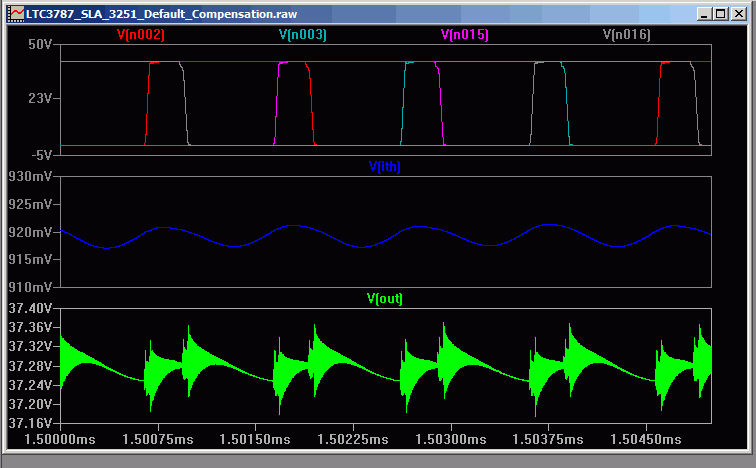Screen dimensions: 756x468
Task: Maximize the waveform viewer window
Action: [720, 16]
